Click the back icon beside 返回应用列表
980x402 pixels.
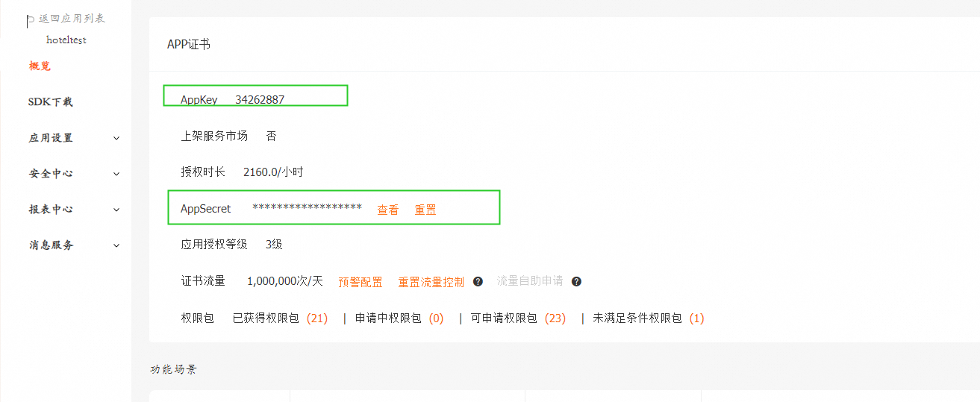click(30, 20)
